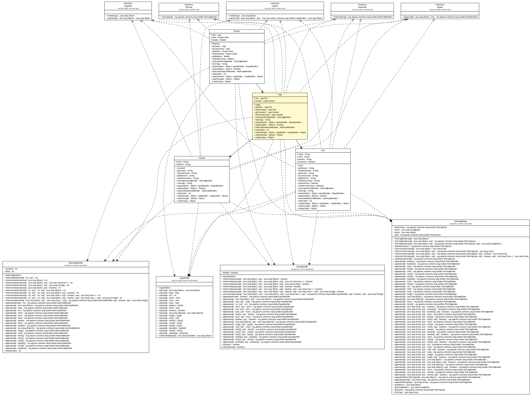
Task: Click '+ setName(value : String)' method
Action: pyautogui.click(x=307, y=171)
